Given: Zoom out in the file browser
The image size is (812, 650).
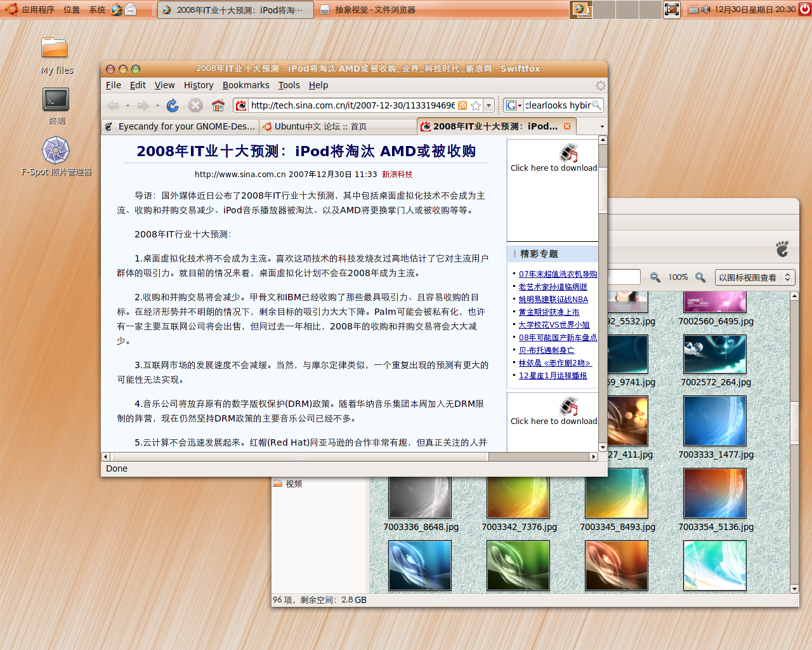Looking at the screenshot, I should coord(655,277).
